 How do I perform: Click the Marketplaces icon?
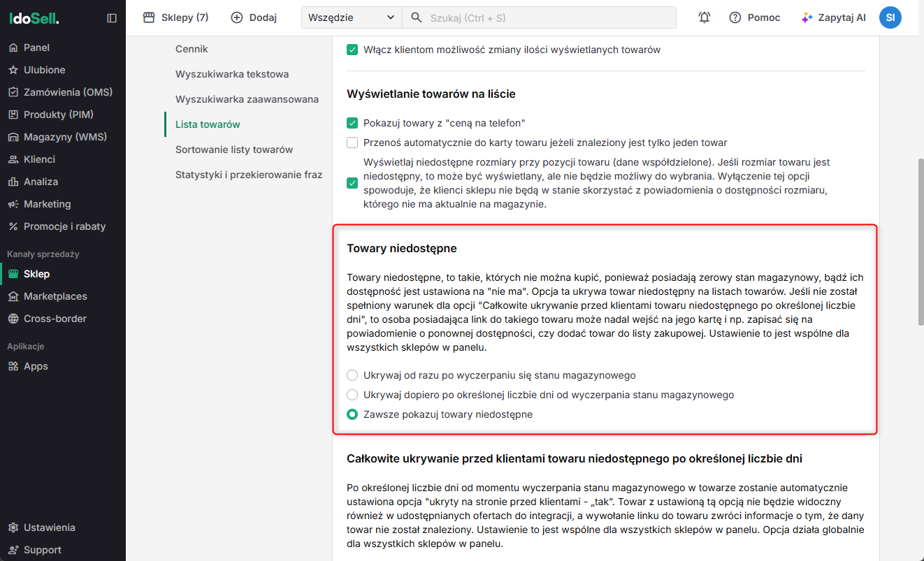coord(13,296)
